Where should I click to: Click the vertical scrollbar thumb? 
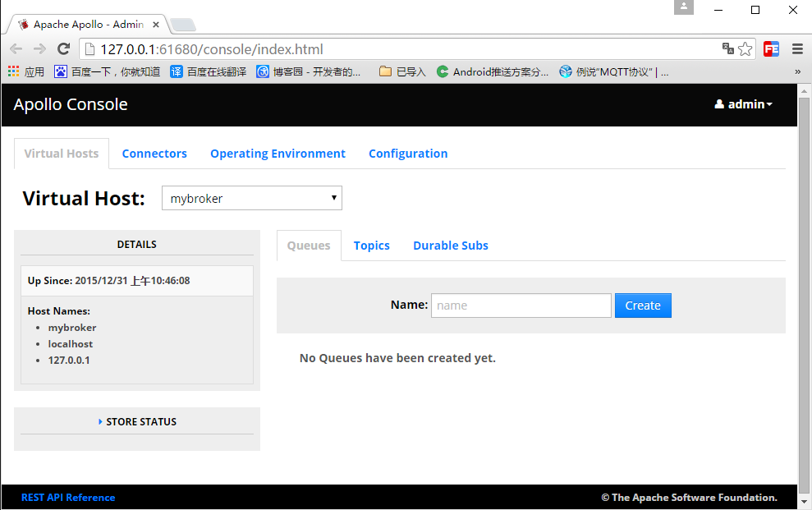[x=804, y=295]
